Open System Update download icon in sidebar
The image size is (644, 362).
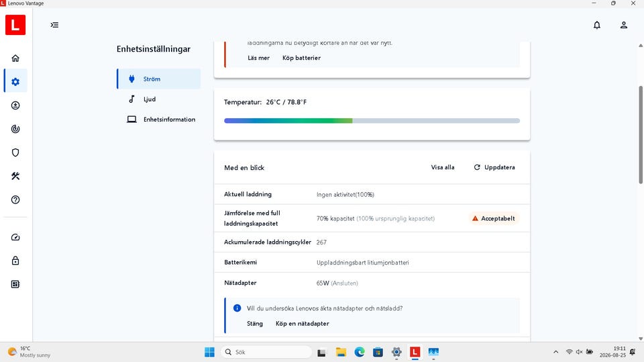15,105
